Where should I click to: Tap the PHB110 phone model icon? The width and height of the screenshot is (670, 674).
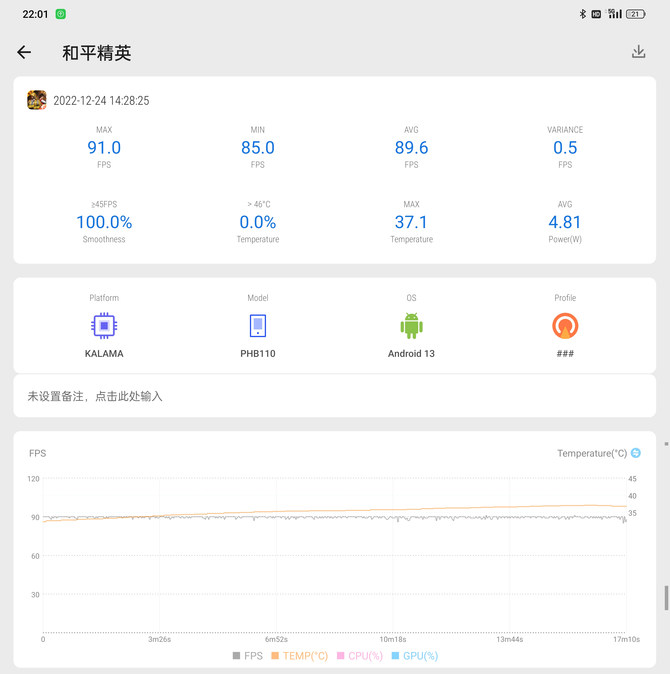[x=258, y=326]
